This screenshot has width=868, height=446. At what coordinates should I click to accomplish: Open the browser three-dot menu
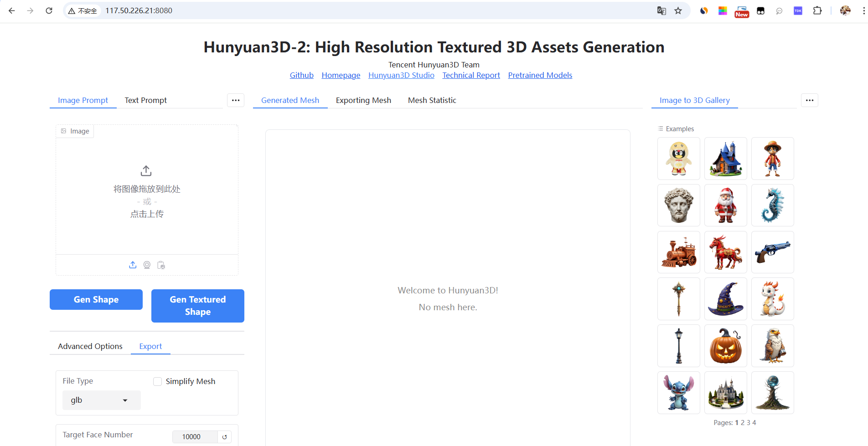click(x=863, y=10)
